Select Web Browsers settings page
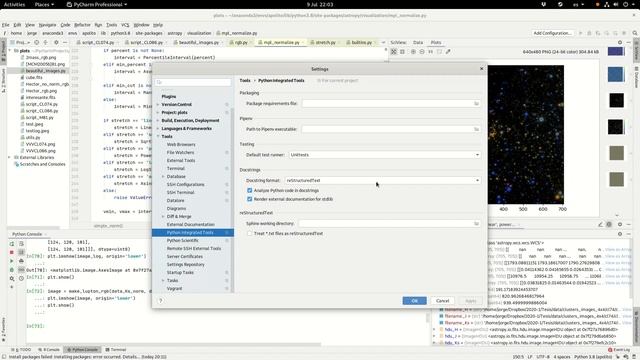The height and width of the screenshot is (360, 640). coord(181,144)
